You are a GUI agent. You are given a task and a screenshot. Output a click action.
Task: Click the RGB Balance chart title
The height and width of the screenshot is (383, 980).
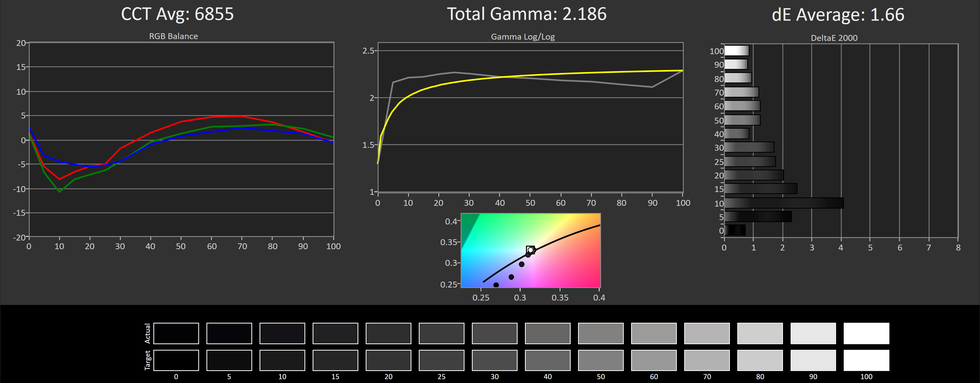[x=173, y=36]
